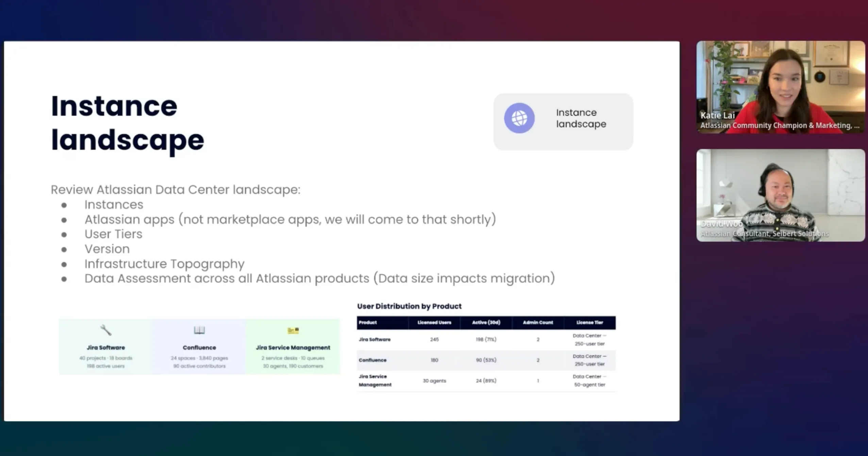Click the globe icon in Instance landscape card
Screen dimensions: 868x456
519,118
